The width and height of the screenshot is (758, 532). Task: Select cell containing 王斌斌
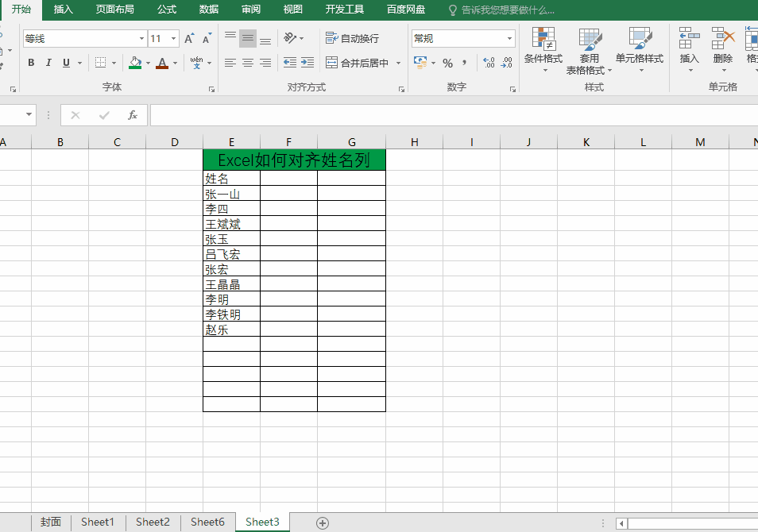coord(231,224)
